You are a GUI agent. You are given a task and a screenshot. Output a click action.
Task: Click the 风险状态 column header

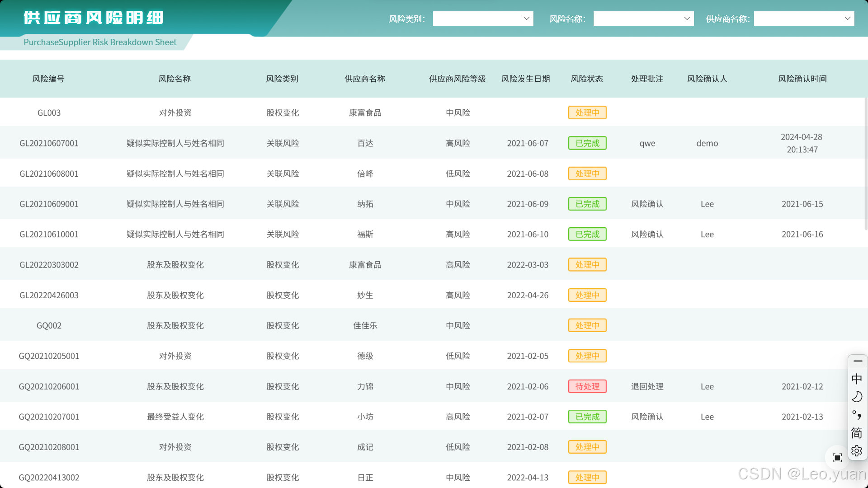(x=587, y=79)
